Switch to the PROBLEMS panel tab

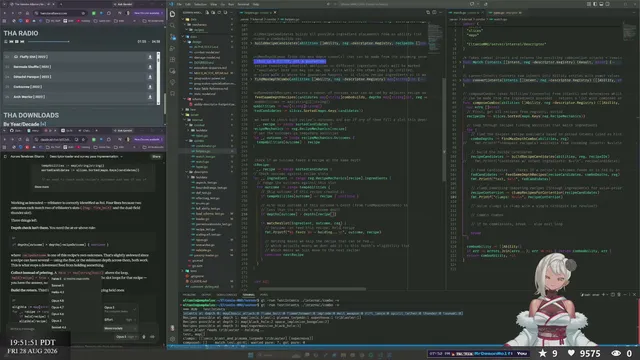(189, 294)
